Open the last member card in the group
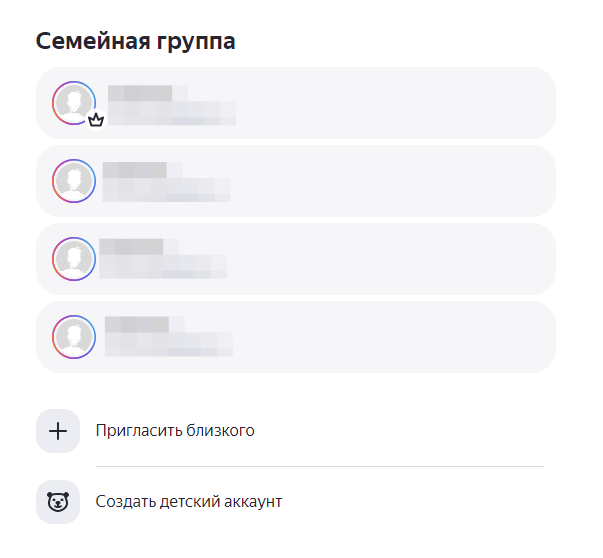Screen dimensions: 603x558 pyautogui.click(x=296, y=337)
